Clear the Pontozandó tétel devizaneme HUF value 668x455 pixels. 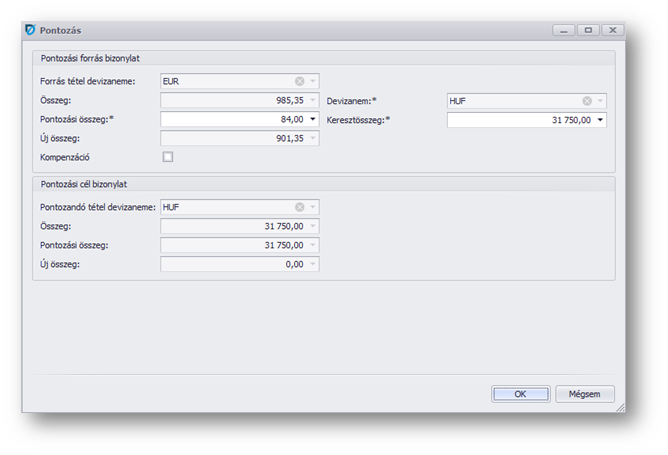coord(299,207)
